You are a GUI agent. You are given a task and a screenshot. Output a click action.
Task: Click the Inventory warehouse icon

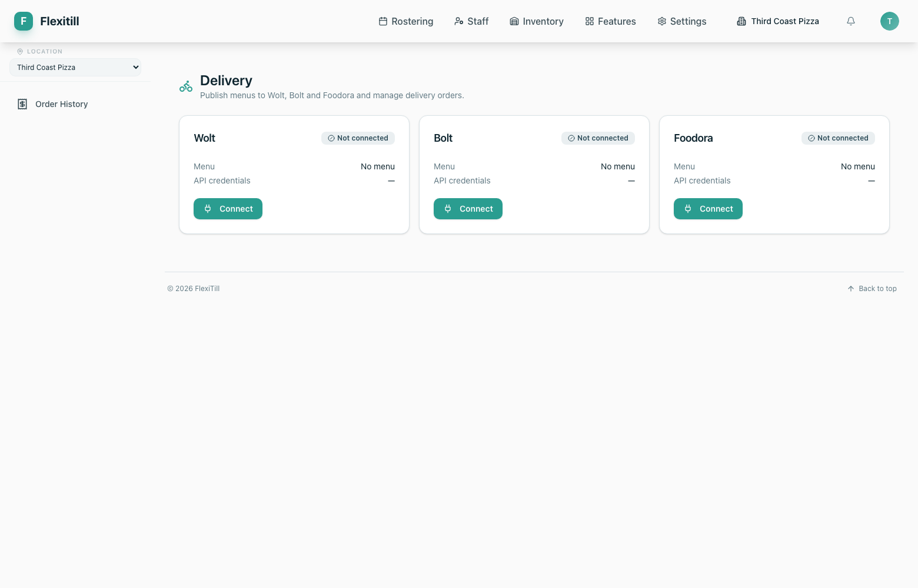[x=514, y=21]
